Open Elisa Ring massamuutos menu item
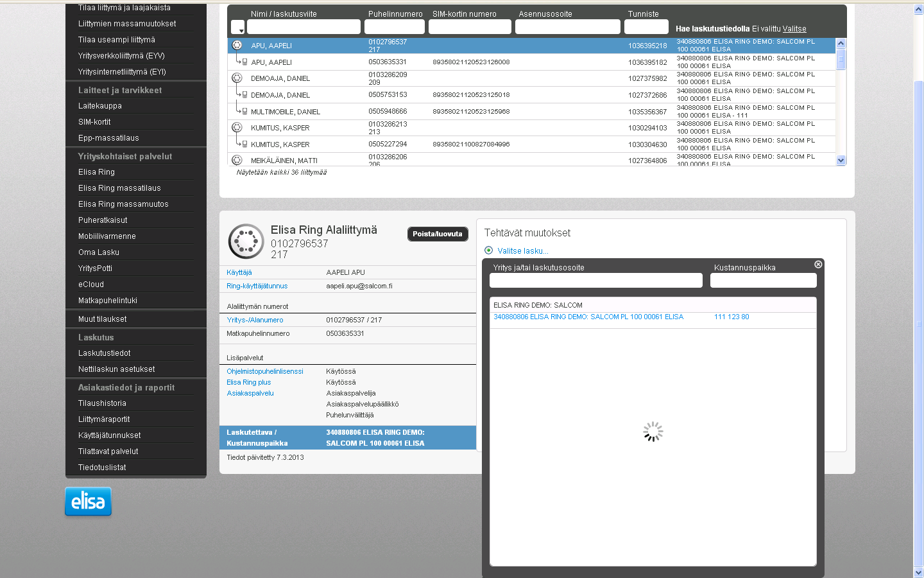 [123, 204]
